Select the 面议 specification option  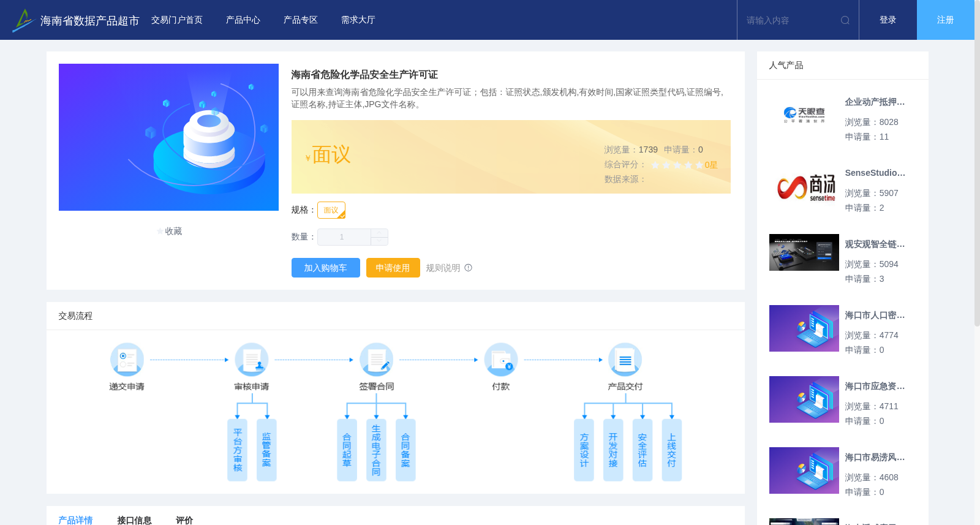pyautogui.click(x=331, y=210)
